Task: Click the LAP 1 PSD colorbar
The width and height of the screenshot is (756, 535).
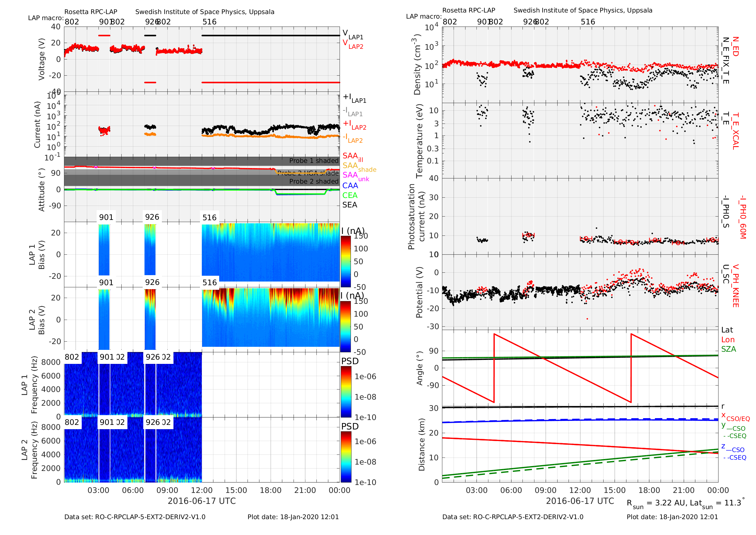Action: coord(346,392)
